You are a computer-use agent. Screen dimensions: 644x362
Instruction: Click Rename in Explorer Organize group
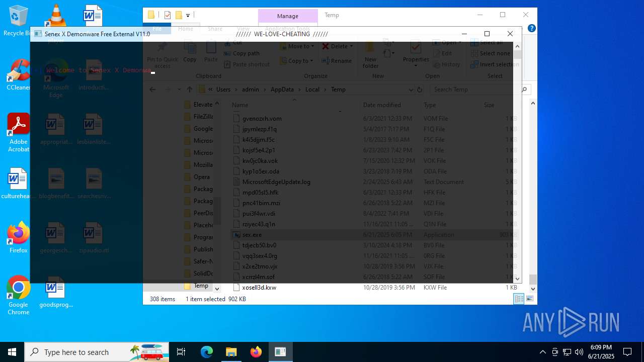(x=337, y=61)
